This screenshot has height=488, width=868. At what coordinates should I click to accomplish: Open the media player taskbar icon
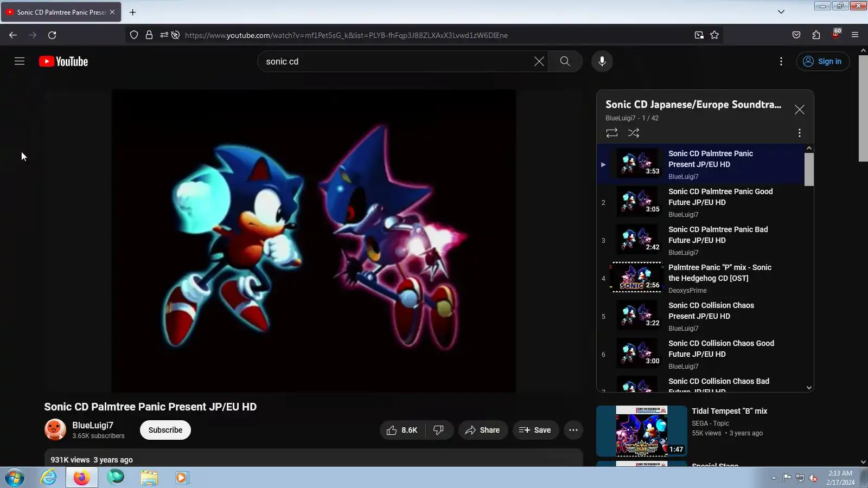pyautogui.click(x=182, y=478)
